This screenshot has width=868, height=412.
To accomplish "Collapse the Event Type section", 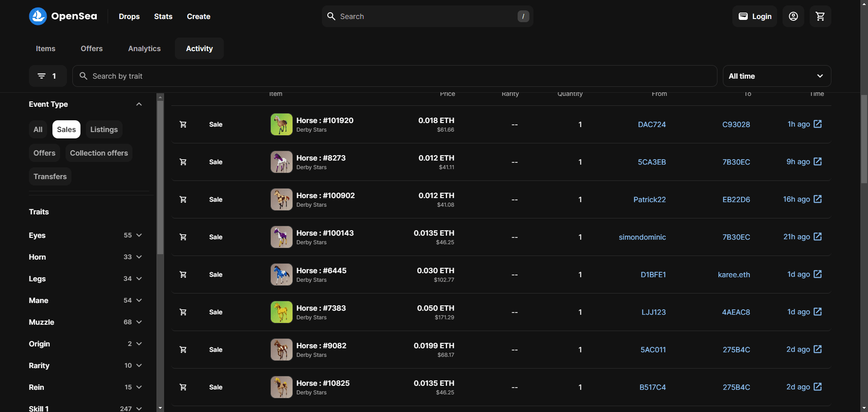I will [x=139, y=104].
